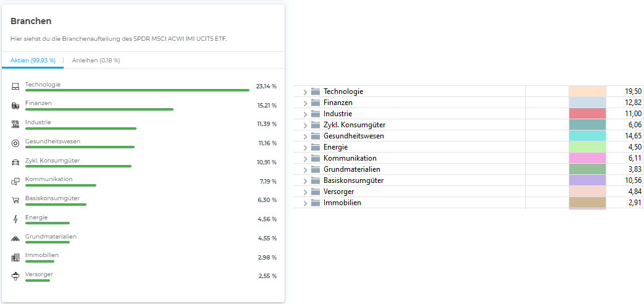This screenshot has height=304, width=644.
Task: Click the Kommunikation chat icon
Action: 15,182
